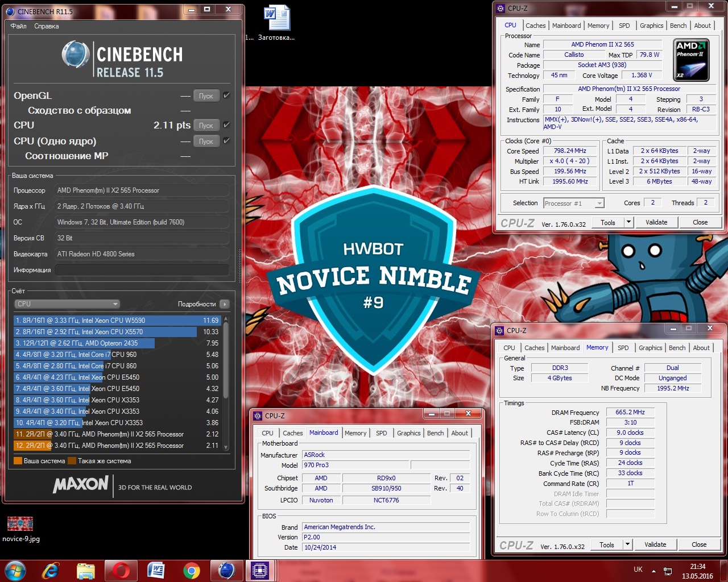Run the single core CPU test Пуск

click(x=206, y=141)
